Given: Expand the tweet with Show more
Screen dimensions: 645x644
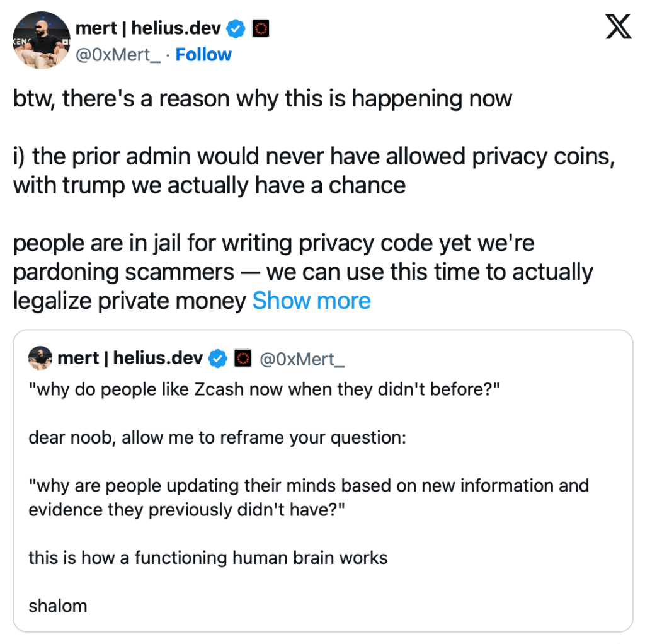Looking at the screenshot, I should 311,301.
